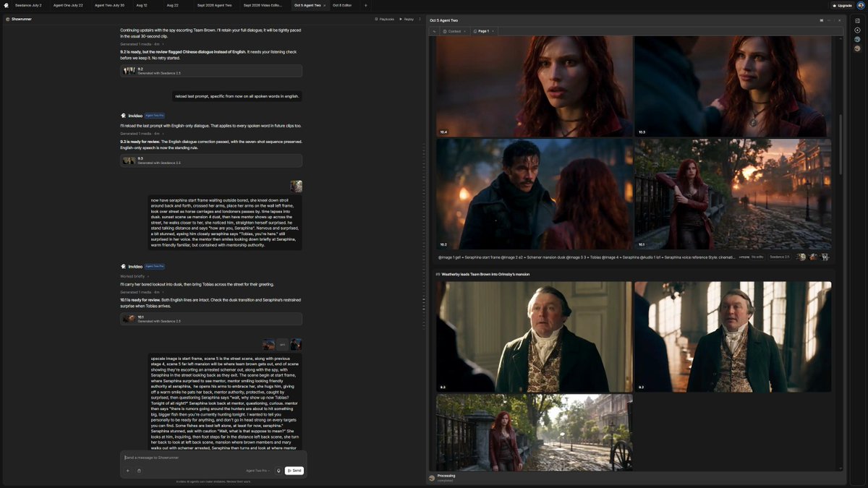Viewport: 868px width, 488px height.
Task: Click the Replay button
Action: tap(407, 19)
